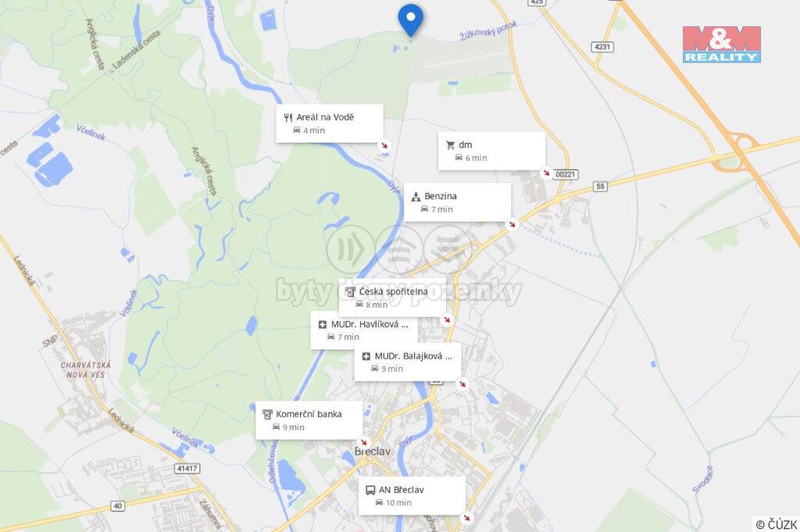Click the bus icon beside AN Břeclav
The height and width of the screenshot is (532, 800).
click(x=370, y=490)
